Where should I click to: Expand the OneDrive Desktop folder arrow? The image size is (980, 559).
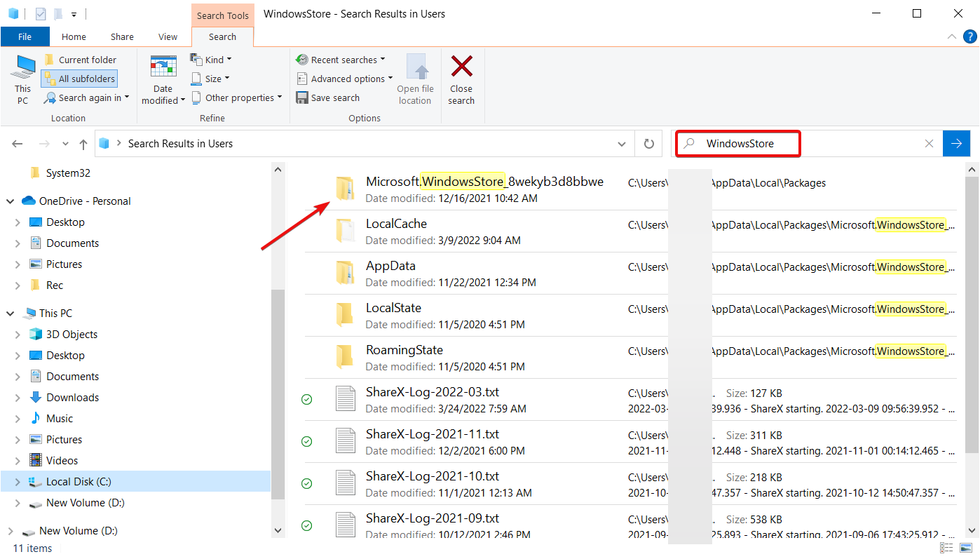[18, 222]
